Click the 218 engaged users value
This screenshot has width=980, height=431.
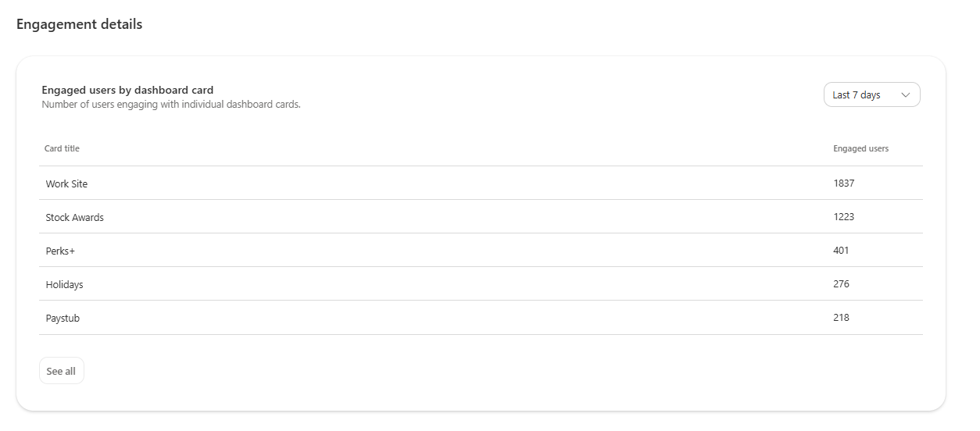pyautogui.click(x=841, y=318)
